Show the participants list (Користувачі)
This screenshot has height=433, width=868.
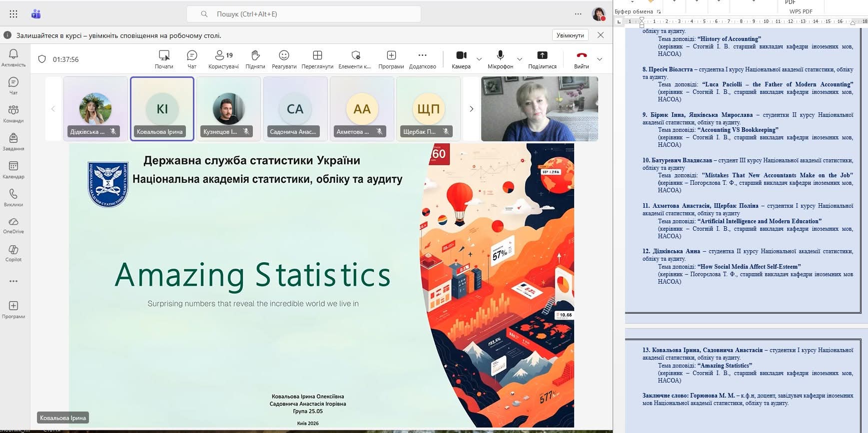223,58
